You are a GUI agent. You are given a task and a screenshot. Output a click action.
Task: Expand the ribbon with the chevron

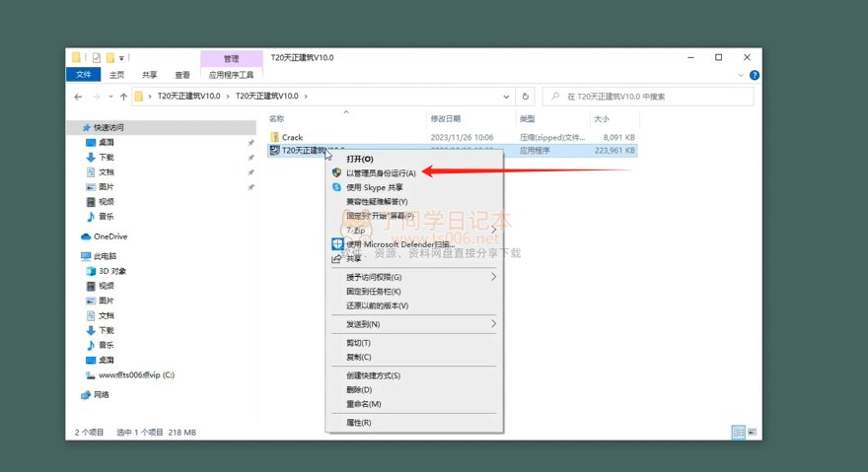[x=741, y=75]
